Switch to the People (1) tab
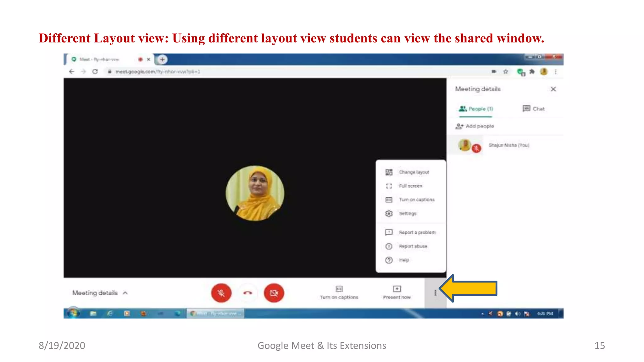The height and width of the screenshot is (362, 644). [476, 109]
